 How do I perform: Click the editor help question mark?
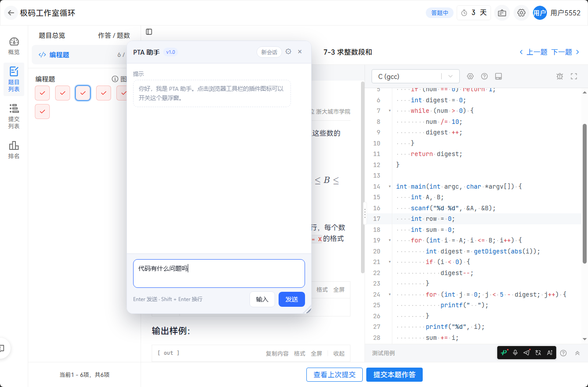(484, 76)
